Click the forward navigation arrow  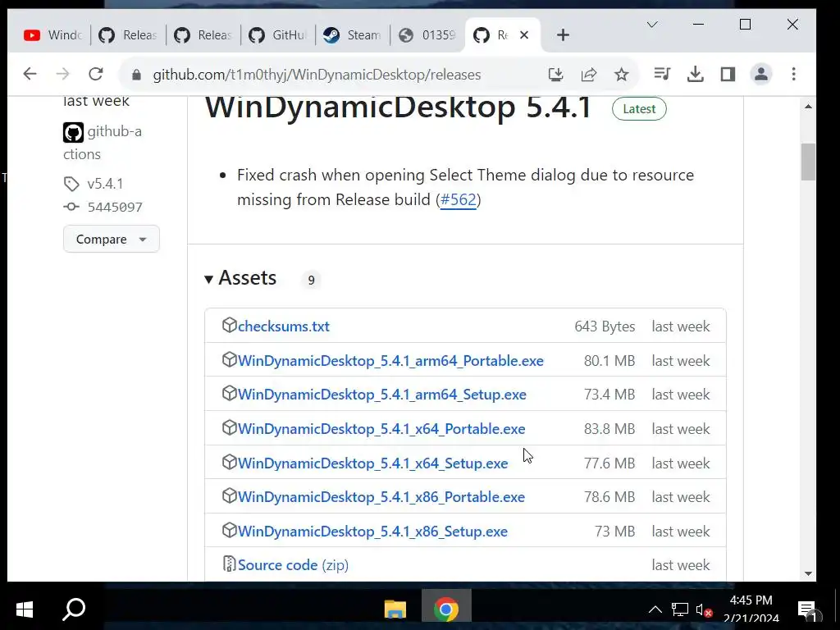[62, 74]
